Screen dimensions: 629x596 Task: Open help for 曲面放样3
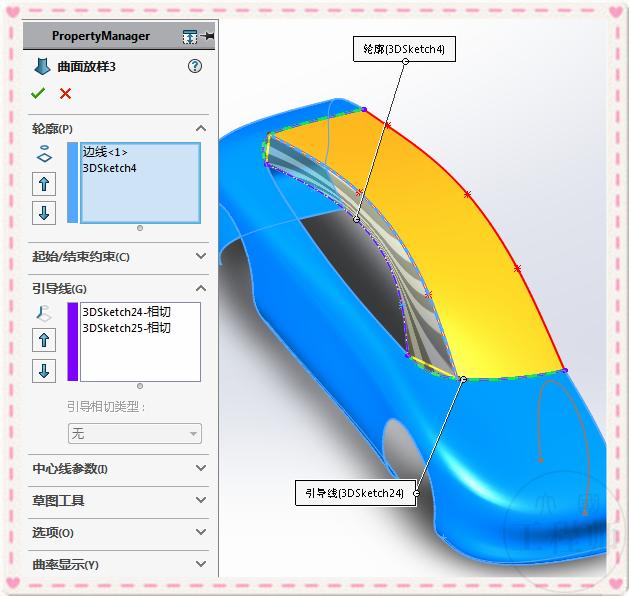point(195,66)
